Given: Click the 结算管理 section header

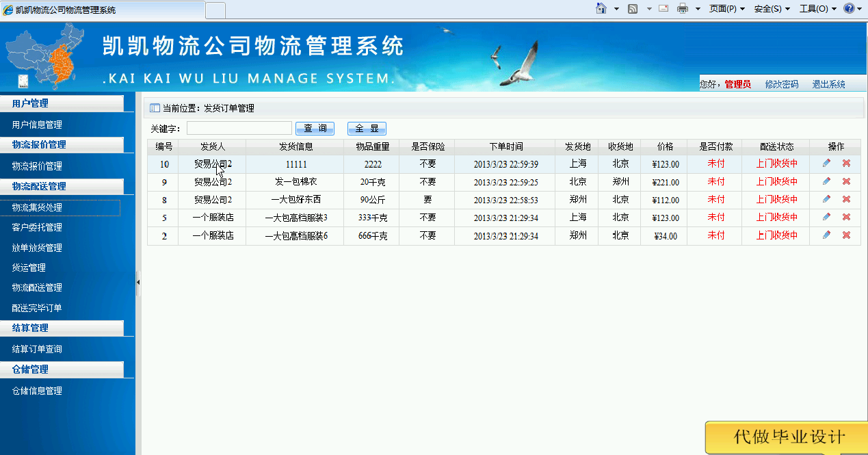Looking at the screenshot, I should 62,328.
